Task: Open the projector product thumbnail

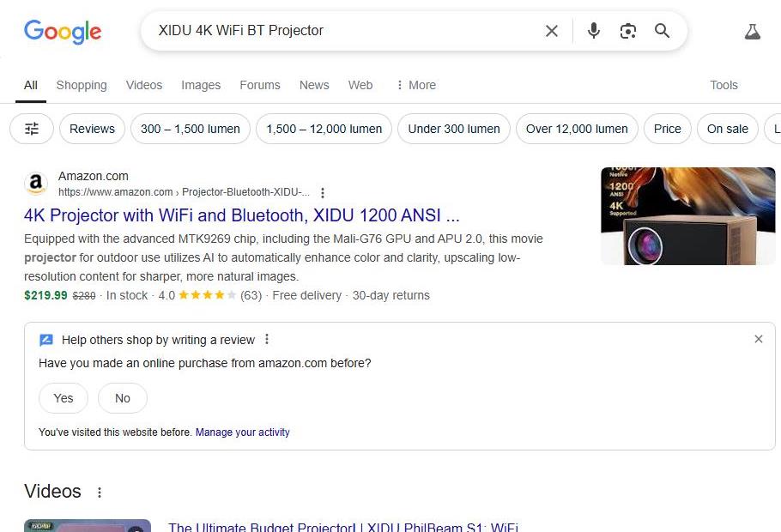Action: click(x=687, y=216)
